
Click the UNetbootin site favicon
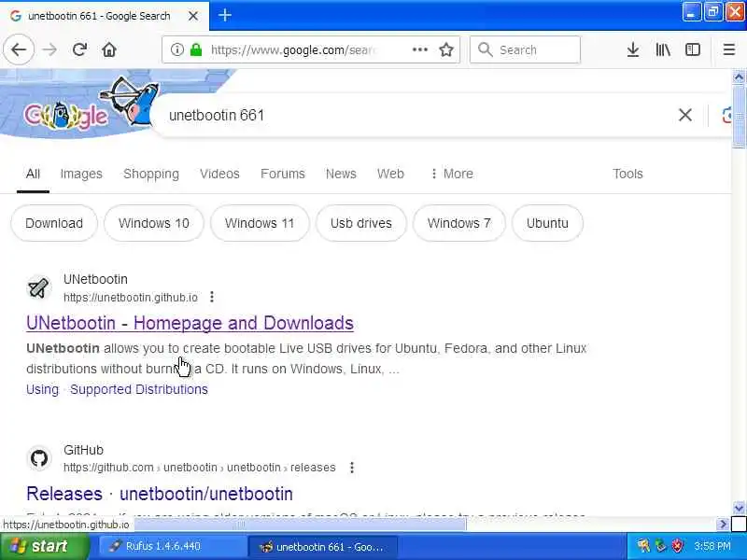(38, 288)
